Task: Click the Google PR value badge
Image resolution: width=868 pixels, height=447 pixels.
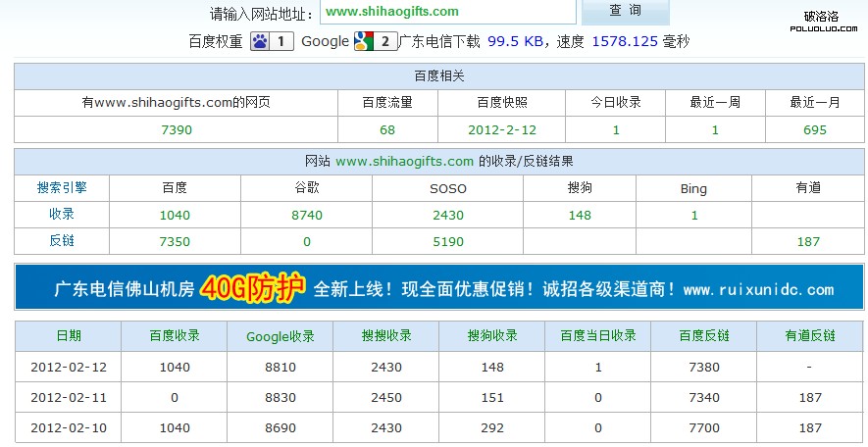Action: 385,41
